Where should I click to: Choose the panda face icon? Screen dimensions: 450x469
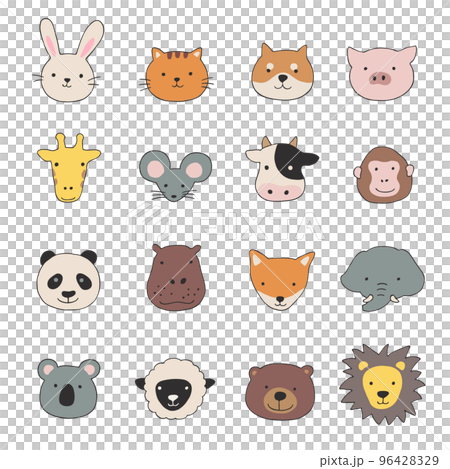pyautogui.click(x=68, y=281)
